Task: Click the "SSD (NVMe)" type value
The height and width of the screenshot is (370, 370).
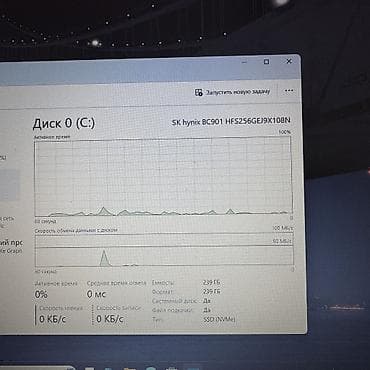Action: pyautogui.click(x=219, y=319)
